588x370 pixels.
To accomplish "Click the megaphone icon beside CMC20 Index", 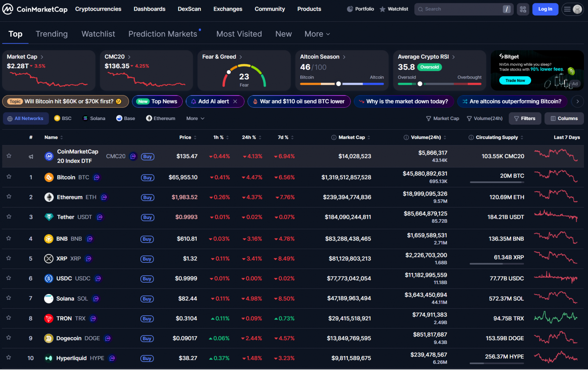I will click(x=31, y=157).
